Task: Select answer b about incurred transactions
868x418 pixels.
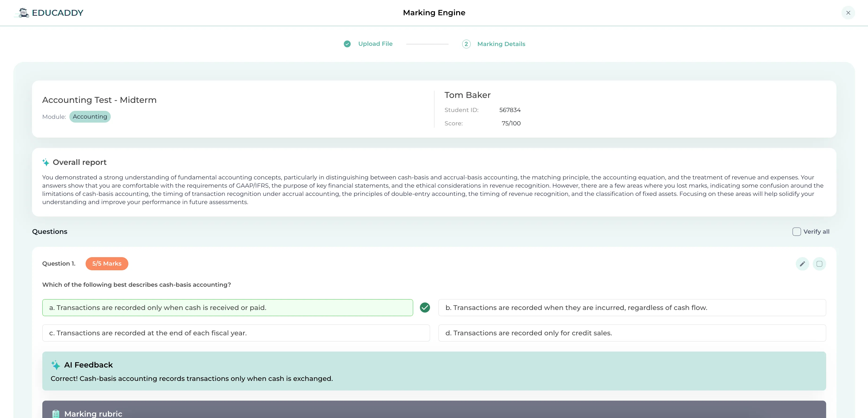Action: tap(632, 308)
